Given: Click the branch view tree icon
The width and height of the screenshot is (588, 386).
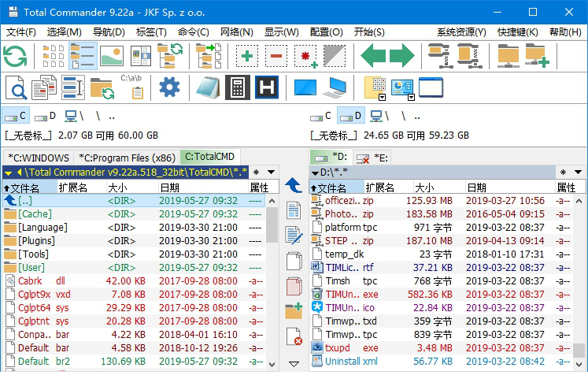Looking at the screenshot, I should [x=209, y=56].
